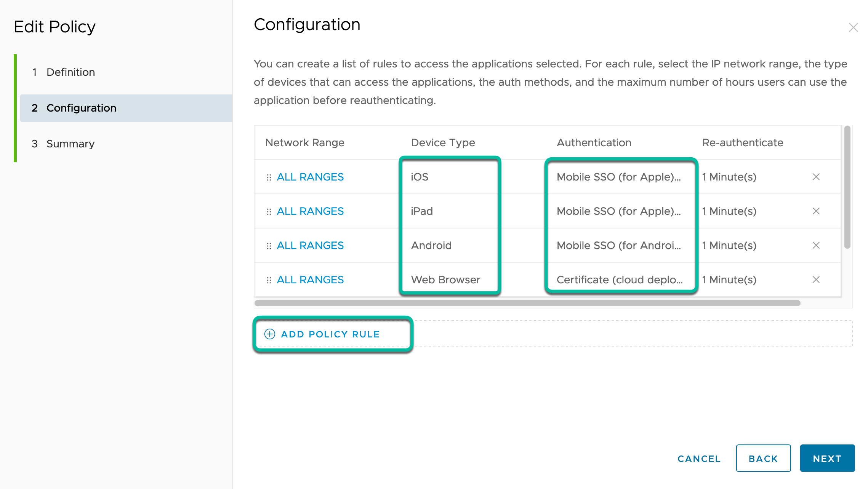Open the Summary step
Image resolution: width=868 pixels, height=489 pixels.
click(70, 144)
